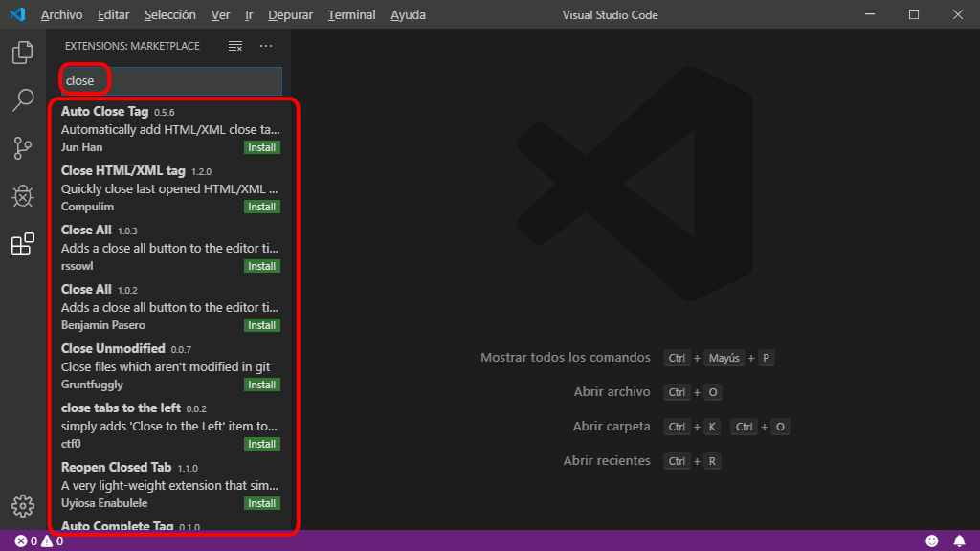The image size is (980, 551).
Task: Click the 'Abrir recientes' hint text
Action: pos(607,460)
